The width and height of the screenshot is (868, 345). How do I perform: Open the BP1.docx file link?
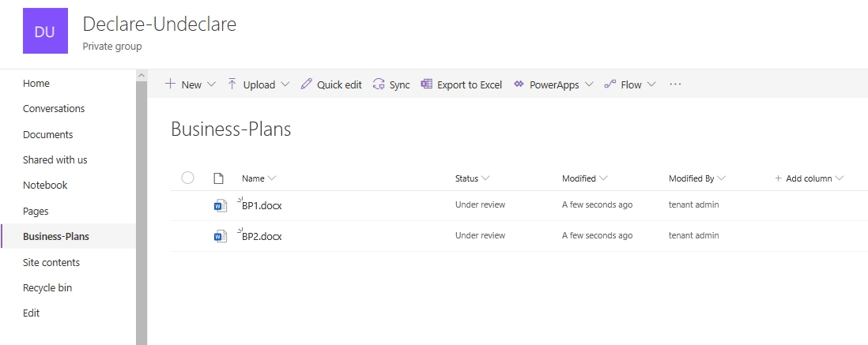[x=262, y=206]
